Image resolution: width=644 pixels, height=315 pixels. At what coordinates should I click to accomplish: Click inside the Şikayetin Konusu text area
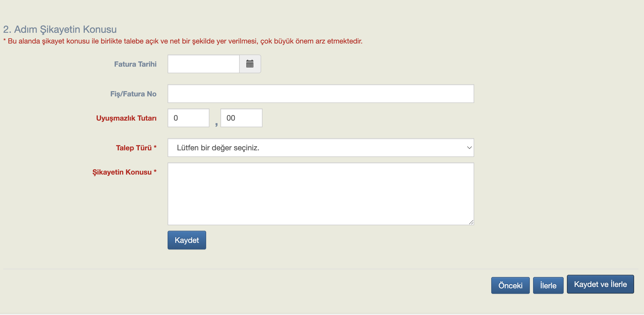[x=321, y=194]
